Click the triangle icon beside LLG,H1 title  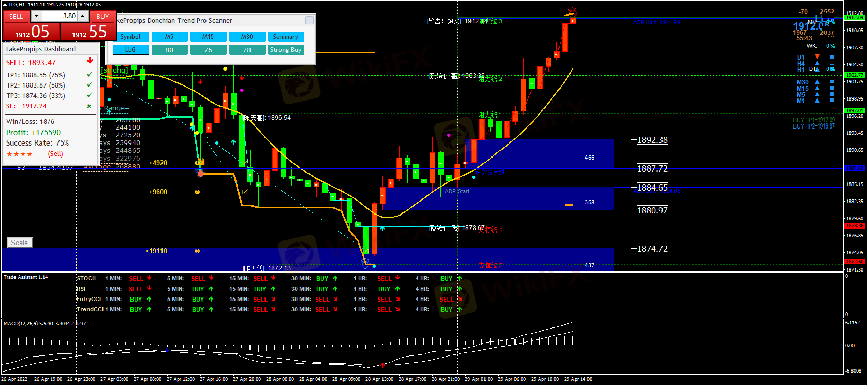(5, 4)
